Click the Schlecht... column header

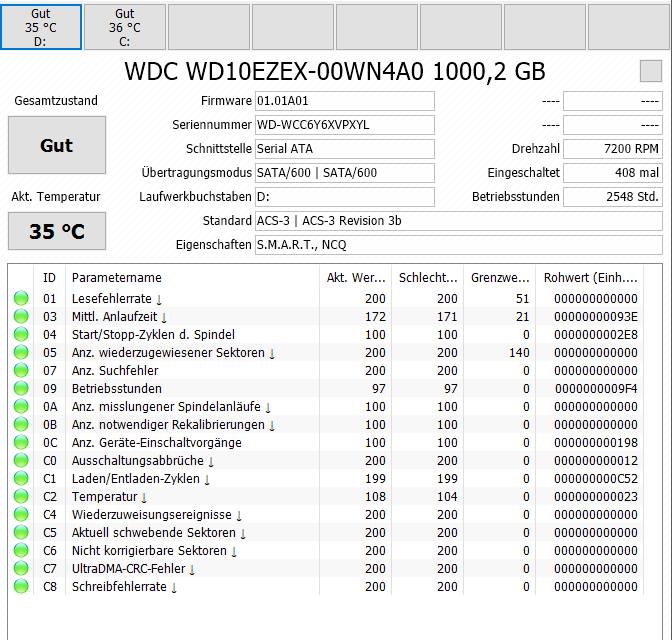(x=427, y=278)
